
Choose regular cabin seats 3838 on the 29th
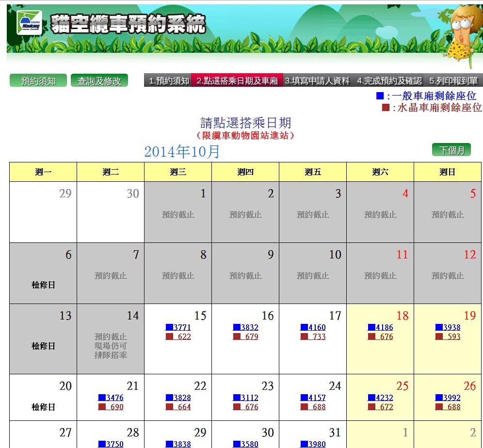tap(178, 444)
